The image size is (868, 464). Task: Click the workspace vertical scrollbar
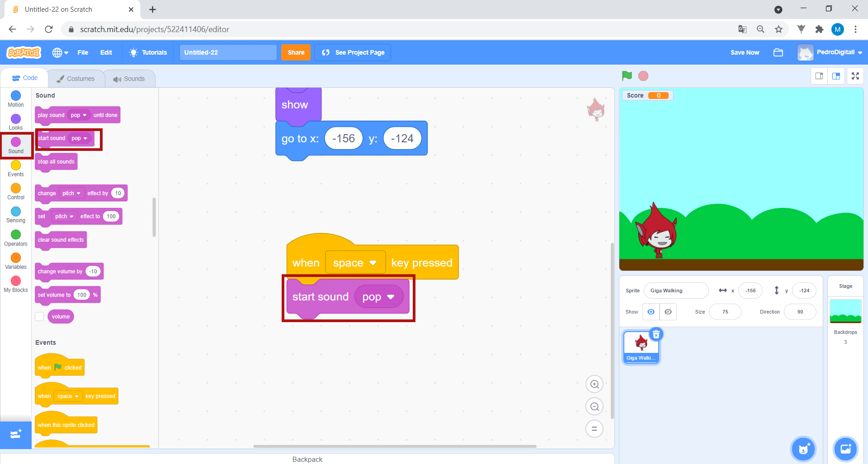click(x=612, y=331)
